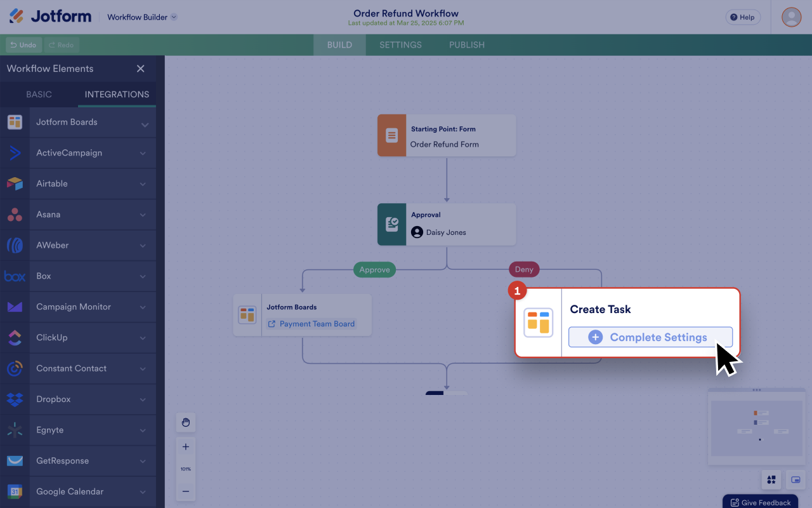Pick the Google Calendar icon

point(15,491)
